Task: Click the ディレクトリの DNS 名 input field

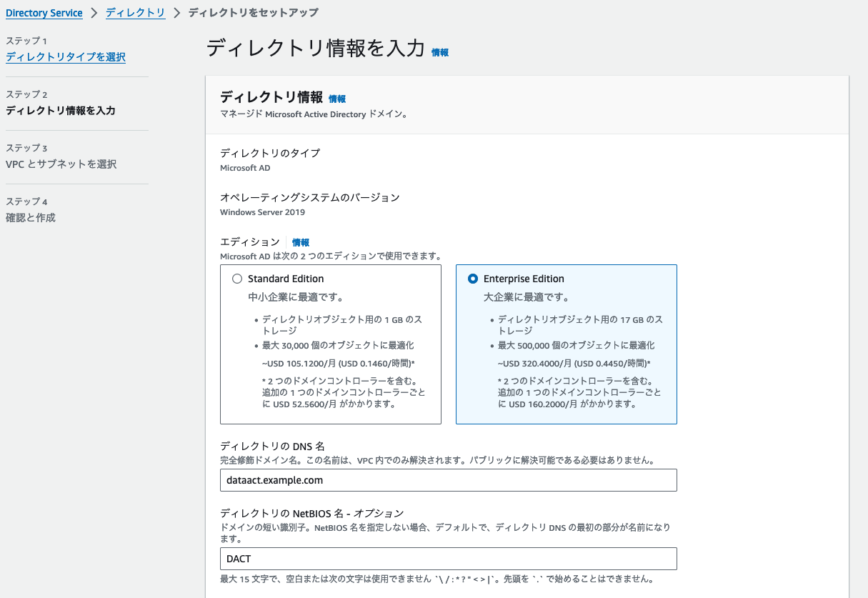Action: (449, 480)
